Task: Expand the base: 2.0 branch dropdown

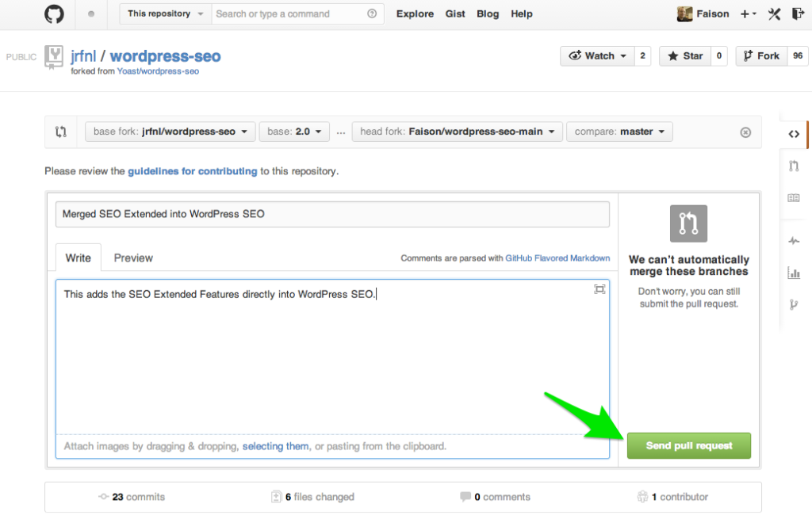Action: pyautogui.click(x=294, y=132)
